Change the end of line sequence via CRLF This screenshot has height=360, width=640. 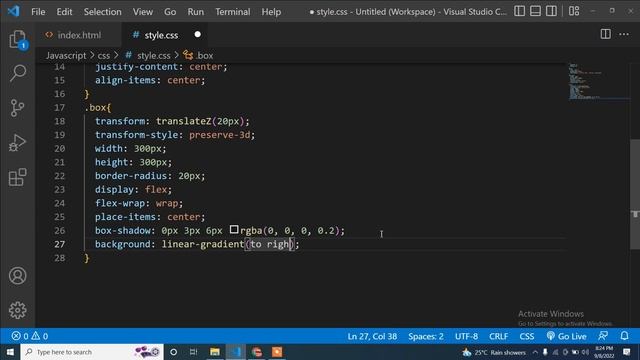498,336
